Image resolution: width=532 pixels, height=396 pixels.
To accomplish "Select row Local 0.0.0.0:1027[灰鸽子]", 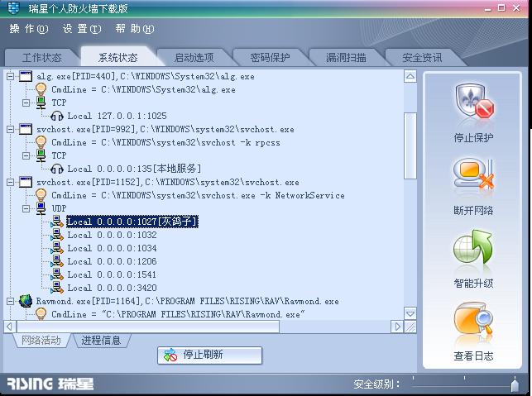I will (132, 222).
